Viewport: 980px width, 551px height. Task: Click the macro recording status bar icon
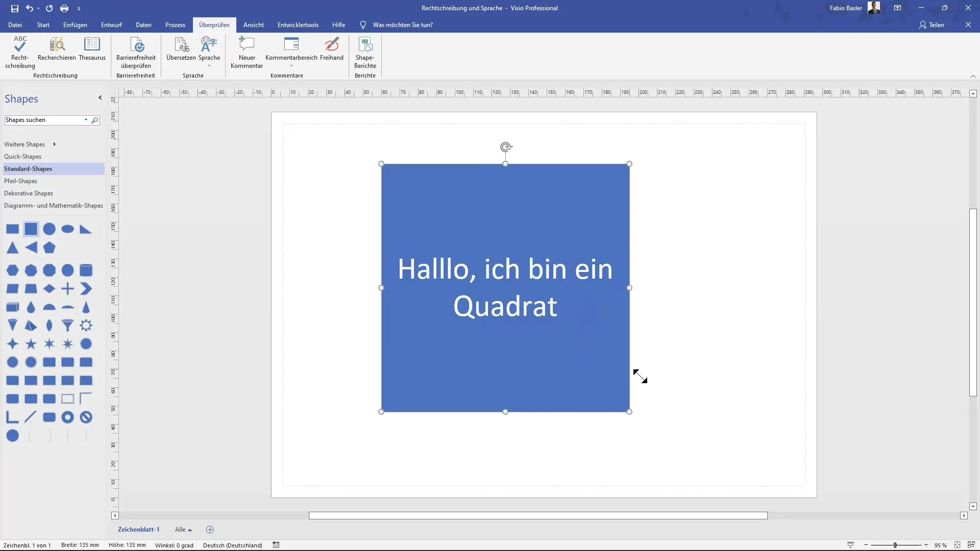click(276, 545)
